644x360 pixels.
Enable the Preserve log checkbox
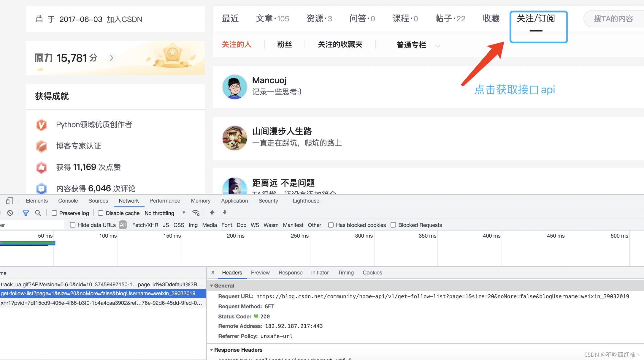[54, 213]
